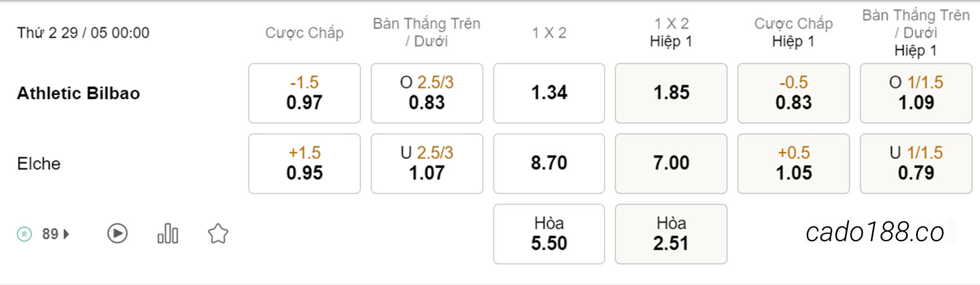Choose full-time draw Hòa 5.50
The height and width of the screenshot is (285, 980).
549,234
